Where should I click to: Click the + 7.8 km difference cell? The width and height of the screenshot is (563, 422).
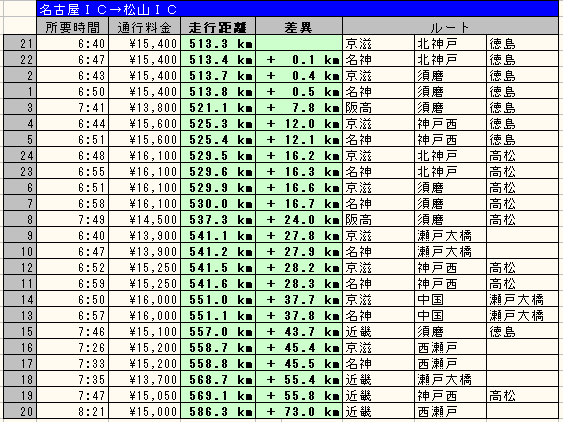[299, 107]
